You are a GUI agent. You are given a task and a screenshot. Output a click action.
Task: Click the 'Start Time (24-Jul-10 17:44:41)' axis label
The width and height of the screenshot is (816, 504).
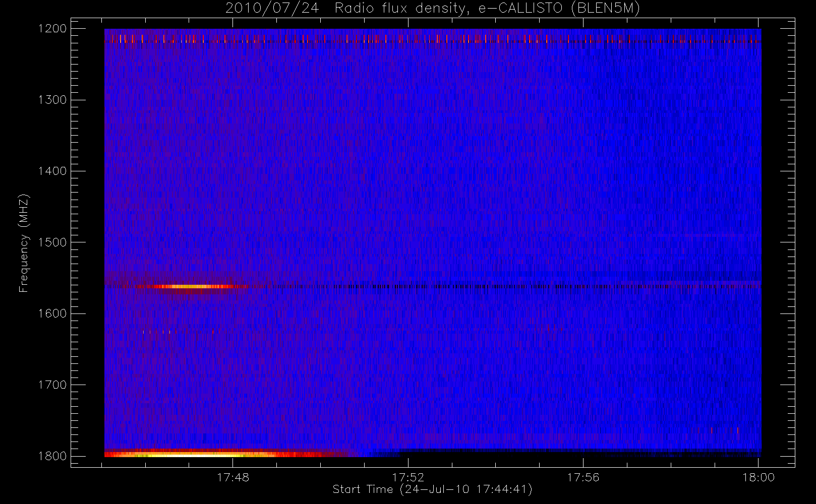coord(432,489)
